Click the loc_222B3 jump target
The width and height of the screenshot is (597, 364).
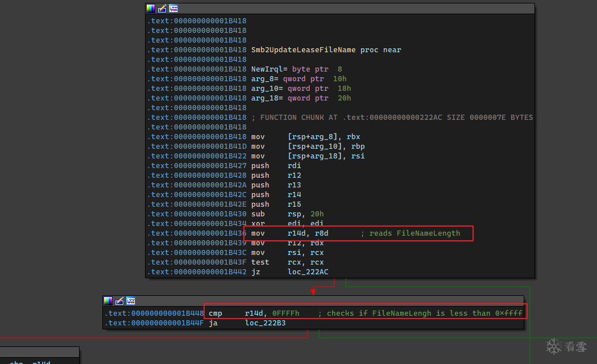click(x=266, y=323)
